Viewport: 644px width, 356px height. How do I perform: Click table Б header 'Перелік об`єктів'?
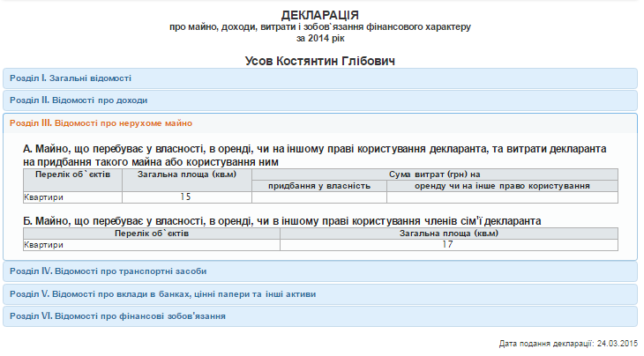click(152, 234)
